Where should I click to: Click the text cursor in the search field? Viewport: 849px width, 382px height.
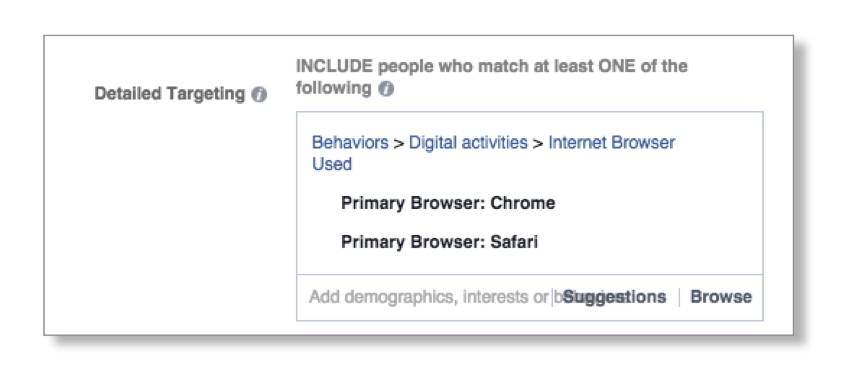click(552, 297)
